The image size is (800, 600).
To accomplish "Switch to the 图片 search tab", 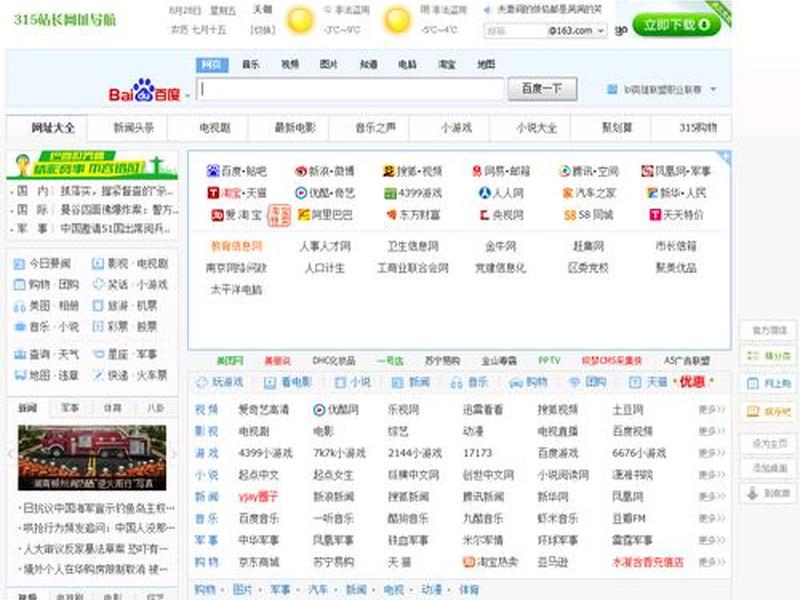I will (329, 65).
